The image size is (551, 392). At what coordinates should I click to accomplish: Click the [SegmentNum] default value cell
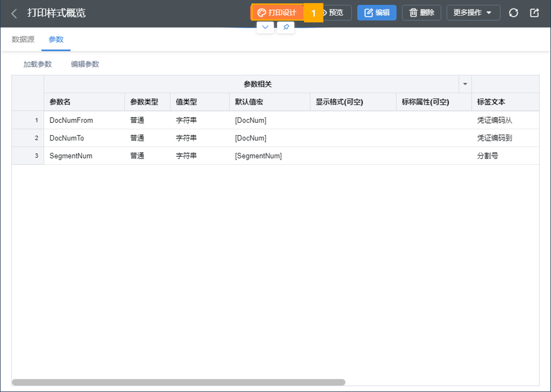click(270, 156)
